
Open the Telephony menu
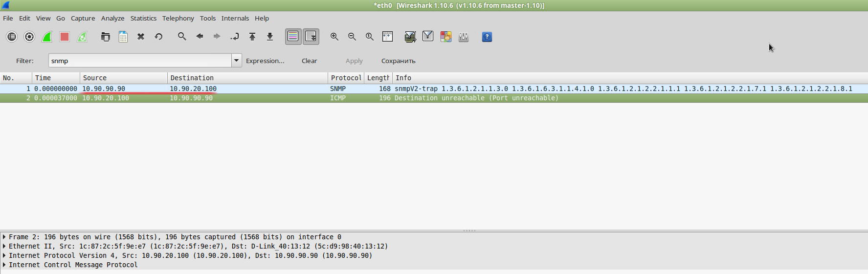coord(178,18)
